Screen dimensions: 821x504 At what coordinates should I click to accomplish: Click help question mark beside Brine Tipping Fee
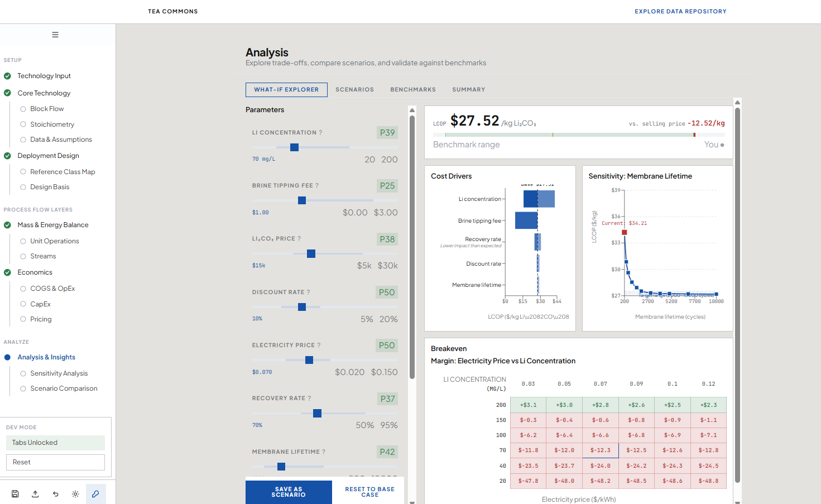(317, 186)
